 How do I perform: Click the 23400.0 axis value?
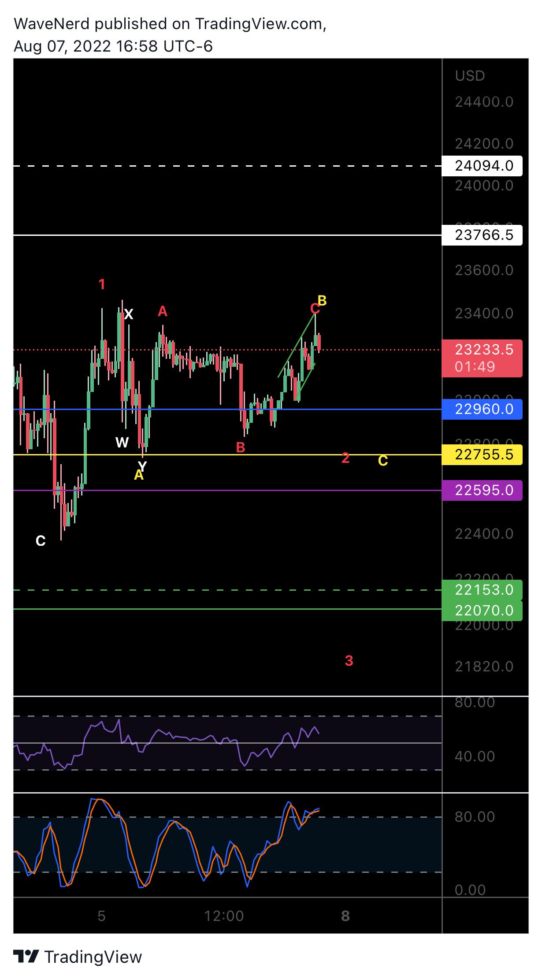484,313
